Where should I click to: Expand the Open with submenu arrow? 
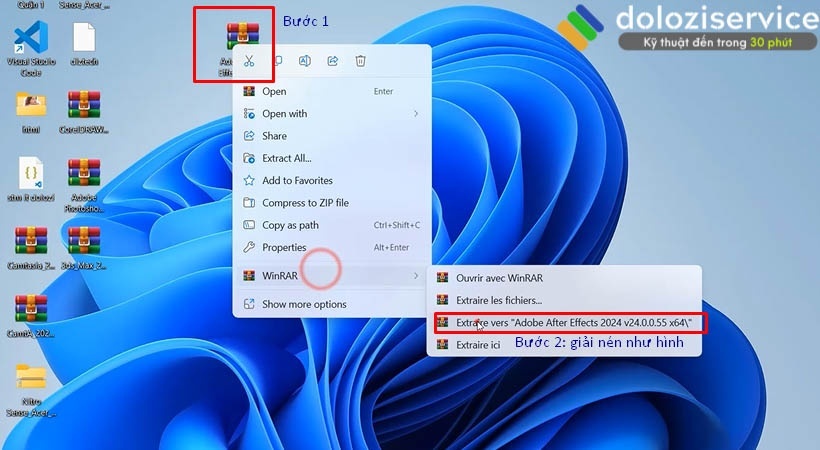coord(416,114)
